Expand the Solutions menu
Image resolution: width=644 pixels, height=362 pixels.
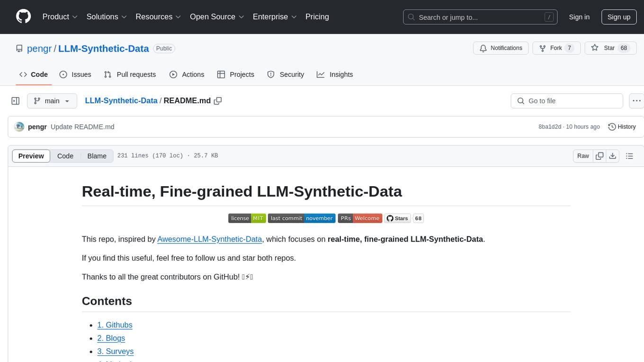[107, 17]
